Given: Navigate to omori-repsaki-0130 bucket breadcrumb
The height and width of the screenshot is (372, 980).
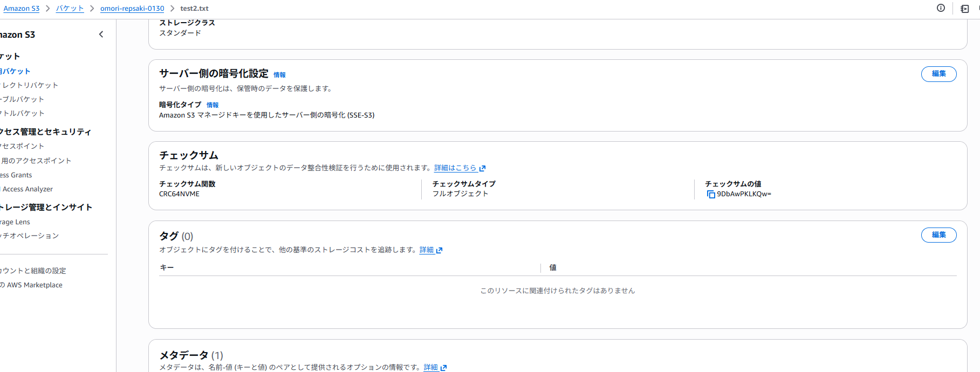Looking at the screenshot, I should coord(132,9).
